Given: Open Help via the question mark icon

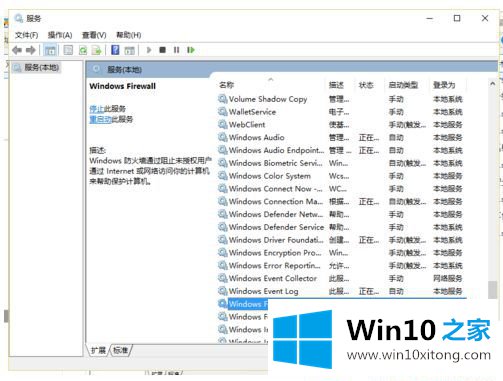Looking at the screenshot, I should click(x=115, y=50).
